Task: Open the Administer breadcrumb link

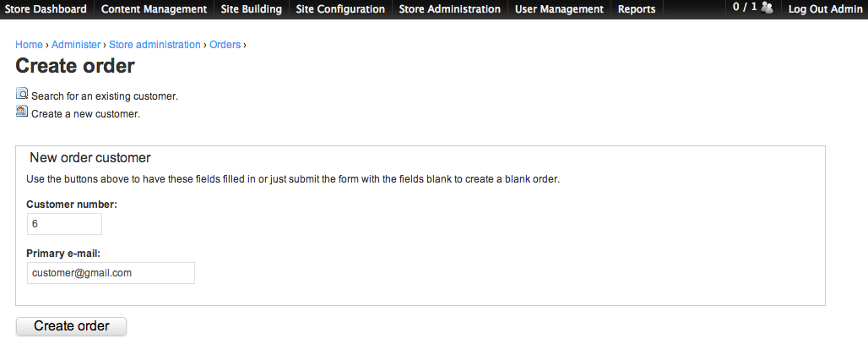Action: point(76,45)
